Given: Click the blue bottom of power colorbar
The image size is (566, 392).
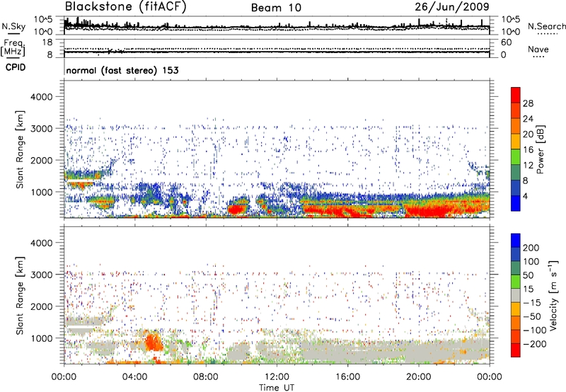Looking at the screenshot, I should [516, 203].
